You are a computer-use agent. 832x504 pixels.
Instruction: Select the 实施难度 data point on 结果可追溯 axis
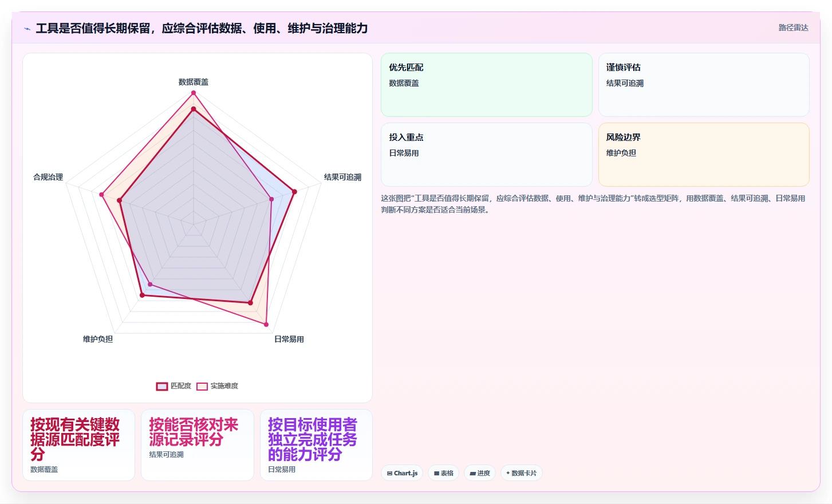click(x=271, y=199)
